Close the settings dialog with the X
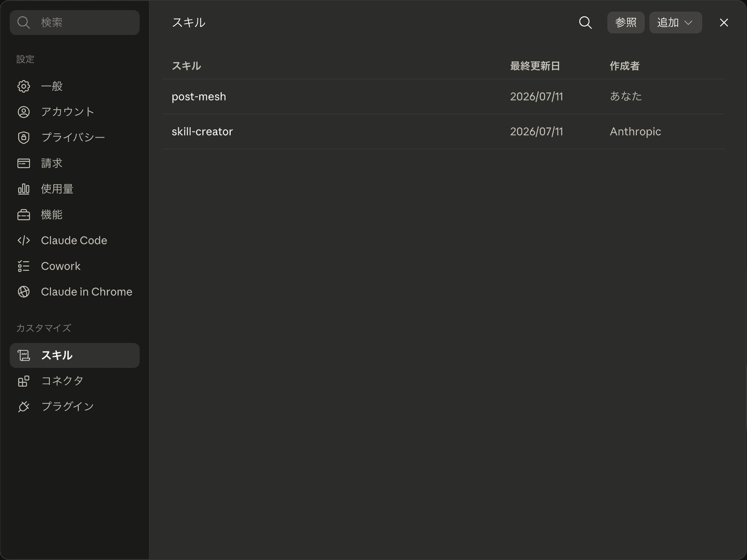 pyautogui.click(x=724, y=22)
